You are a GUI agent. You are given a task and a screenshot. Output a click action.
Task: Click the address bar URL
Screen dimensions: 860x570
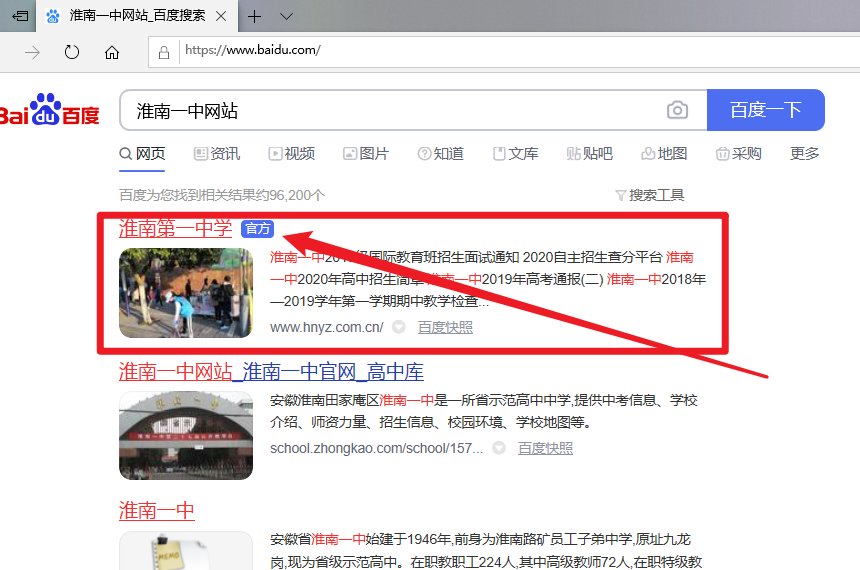pos(253,50)
